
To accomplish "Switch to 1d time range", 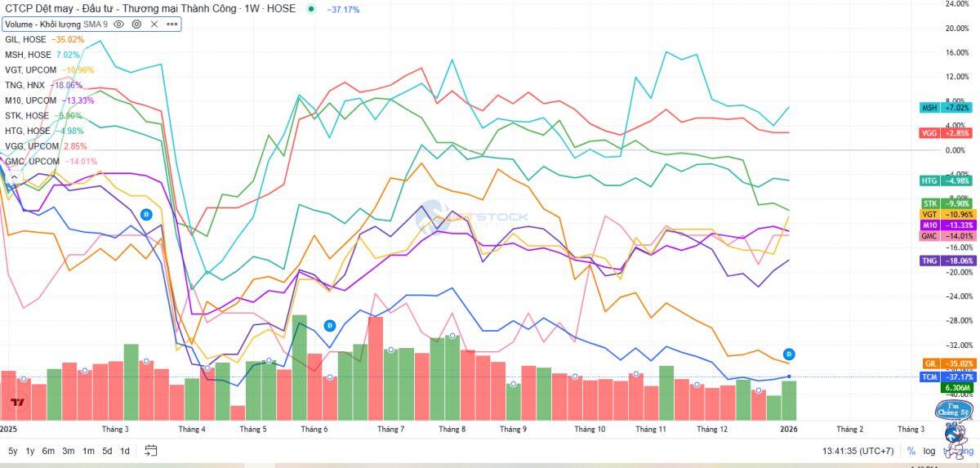I will pos(125,451).
